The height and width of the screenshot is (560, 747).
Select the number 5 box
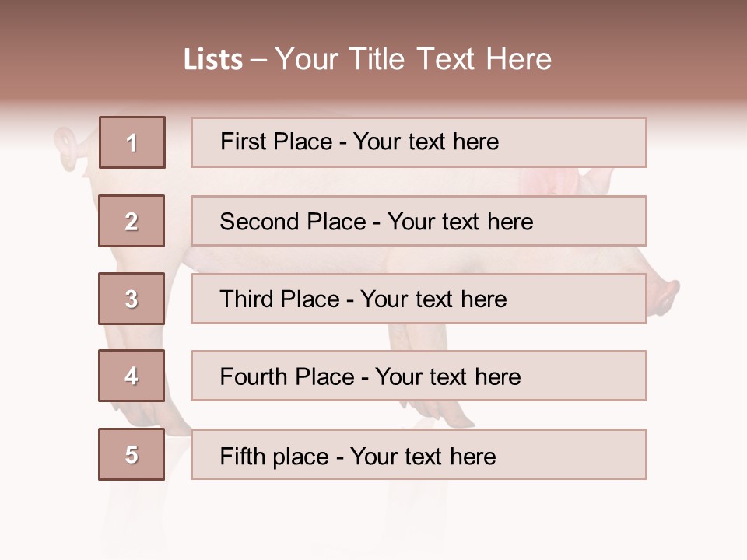tap(132, 454)
